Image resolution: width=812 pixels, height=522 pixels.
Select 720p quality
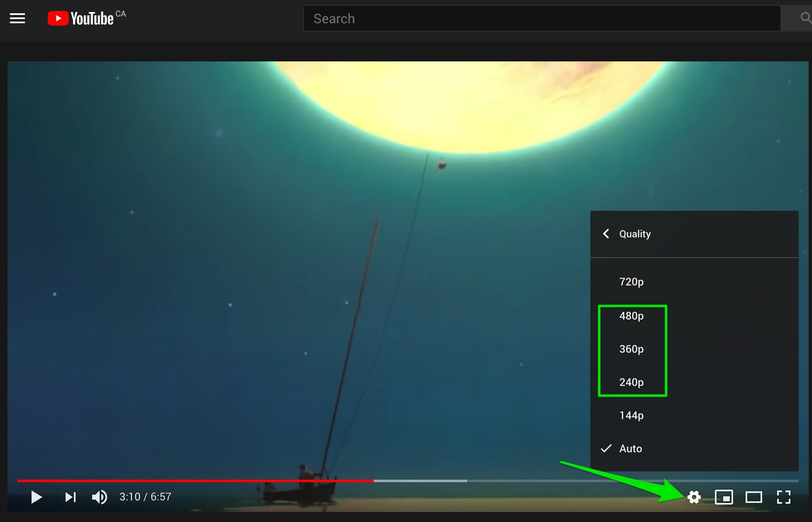click(x=631, y=282)
